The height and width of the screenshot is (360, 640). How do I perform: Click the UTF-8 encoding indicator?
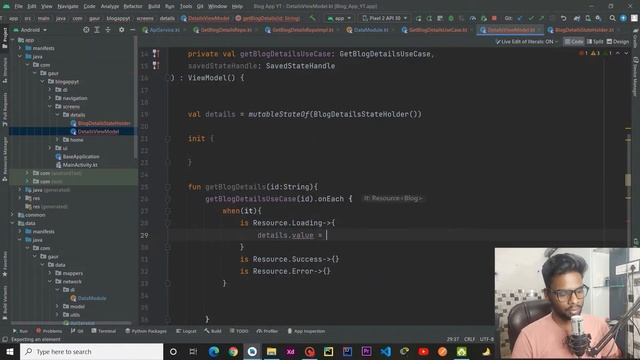click(x=487, y=339)
